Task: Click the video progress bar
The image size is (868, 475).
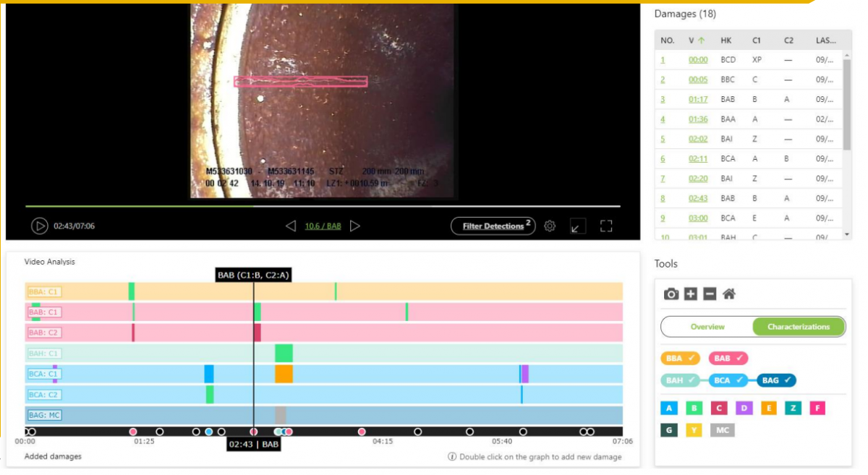Action: 323,207
